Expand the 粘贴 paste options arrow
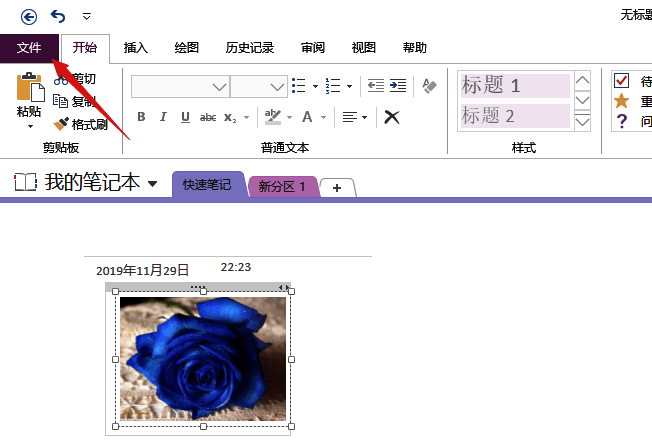This screenshot has height=445, width=652. [30, 126]
